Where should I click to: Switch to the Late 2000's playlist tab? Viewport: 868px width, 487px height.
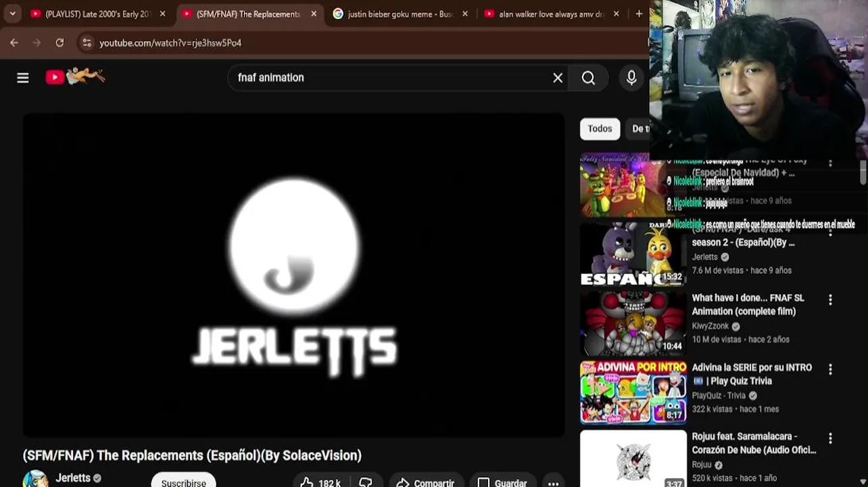pyautogui.click(x=99, y=14)
